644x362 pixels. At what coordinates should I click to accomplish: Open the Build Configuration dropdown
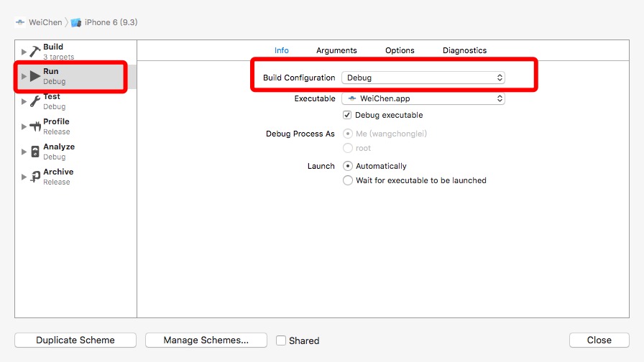pos(423,78)
